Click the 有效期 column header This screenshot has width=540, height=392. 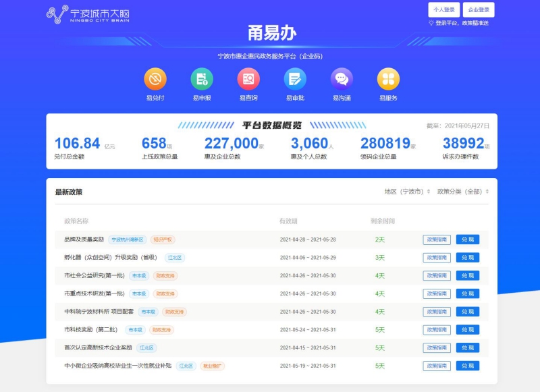click(288, 221)
